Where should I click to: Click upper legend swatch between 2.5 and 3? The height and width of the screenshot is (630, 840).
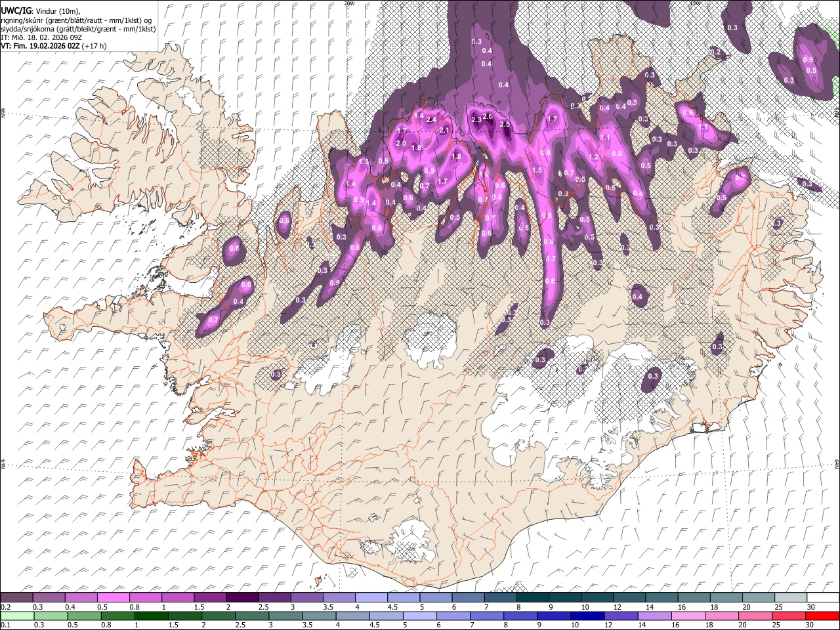click(x=274, y=598)
